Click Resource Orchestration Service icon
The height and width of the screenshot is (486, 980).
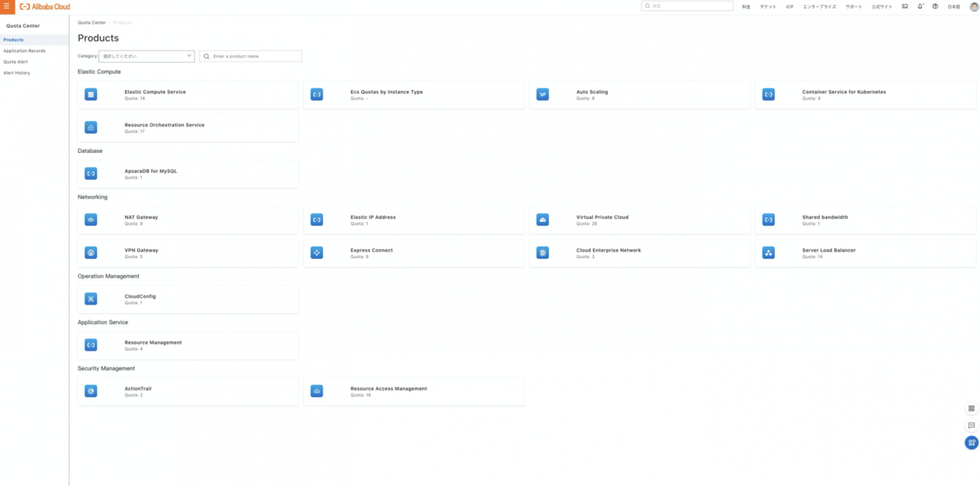pos(91,127)
